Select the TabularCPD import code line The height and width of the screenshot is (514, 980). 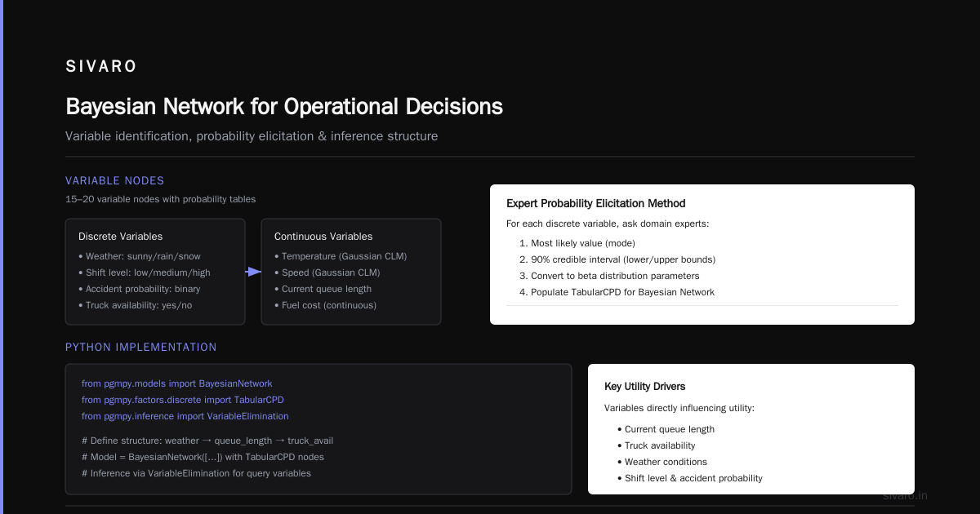coord(183,400)
